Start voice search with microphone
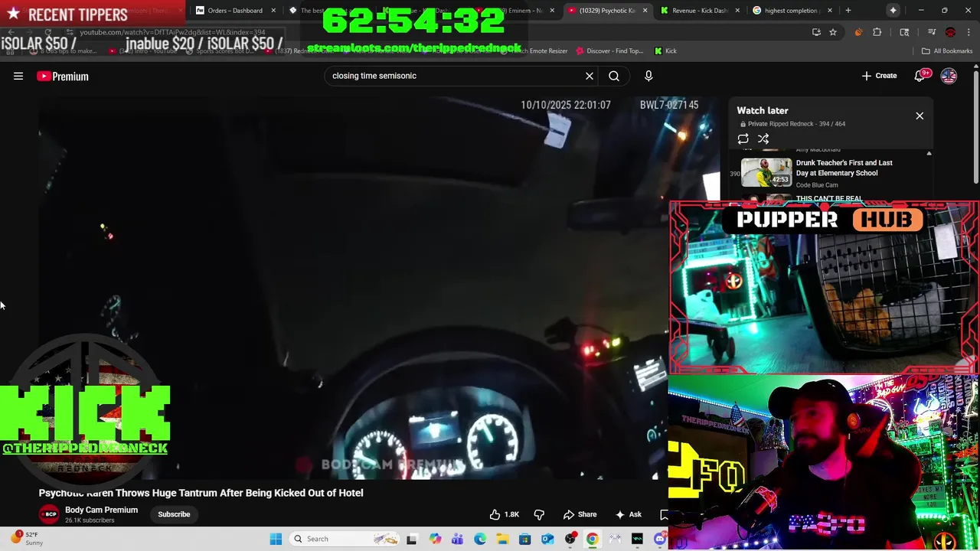The image size is (980, 551). tap(648, 76)
